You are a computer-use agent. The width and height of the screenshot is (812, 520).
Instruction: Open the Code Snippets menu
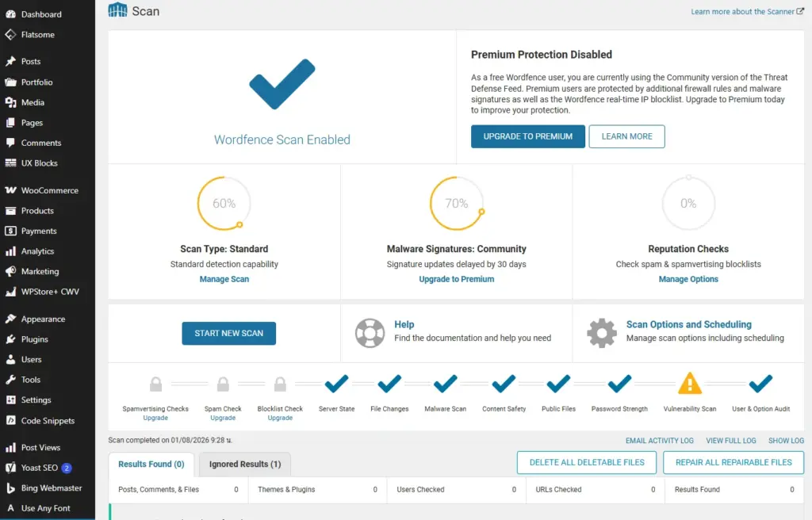[48, 421]
